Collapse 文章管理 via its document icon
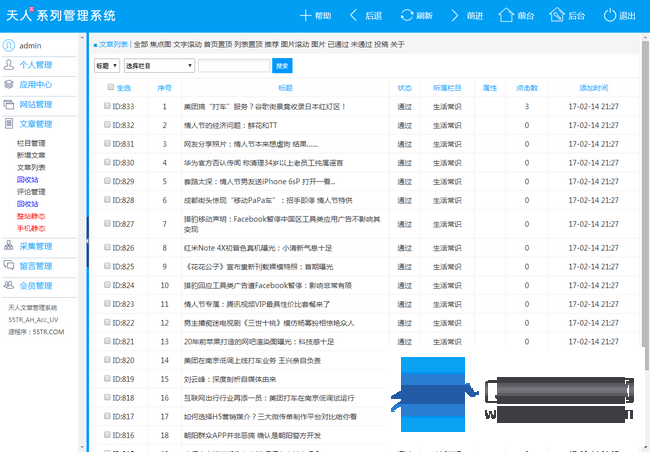 [x=9, y=124]
